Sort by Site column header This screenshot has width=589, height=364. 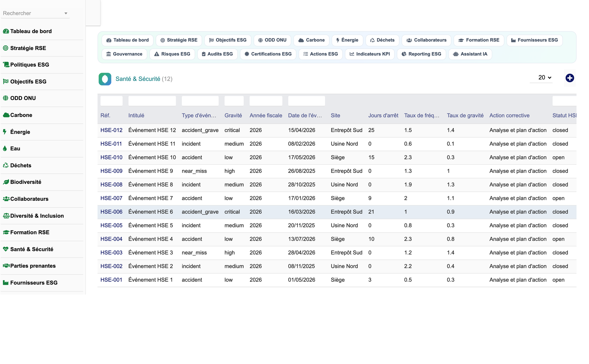coord(335,115)
